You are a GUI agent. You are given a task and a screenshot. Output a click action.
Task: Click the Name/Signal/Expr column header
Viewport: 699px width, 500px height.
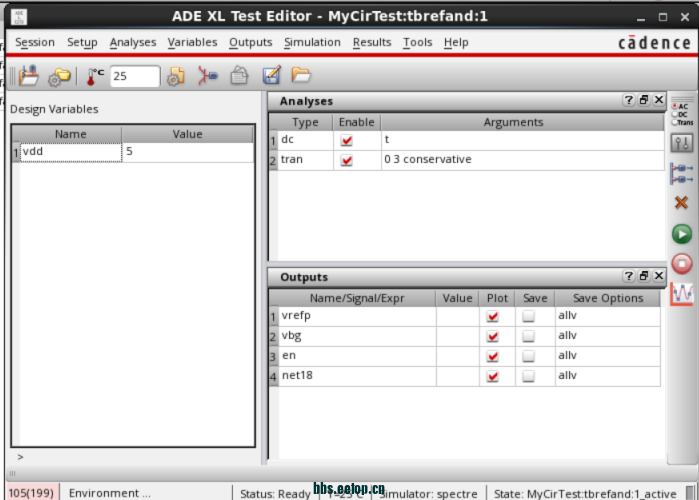(357, 298)
